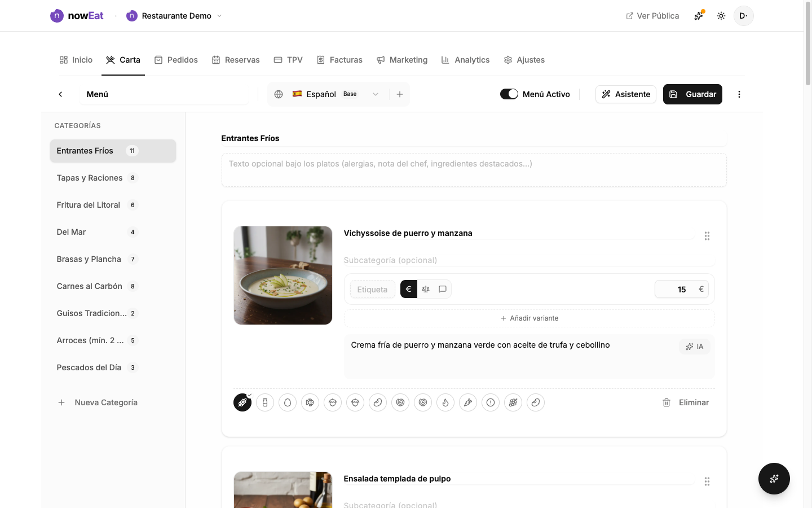This screenshot has height=508, width=812.
Task: Click the nowEat logo
Action: point(77,16)
